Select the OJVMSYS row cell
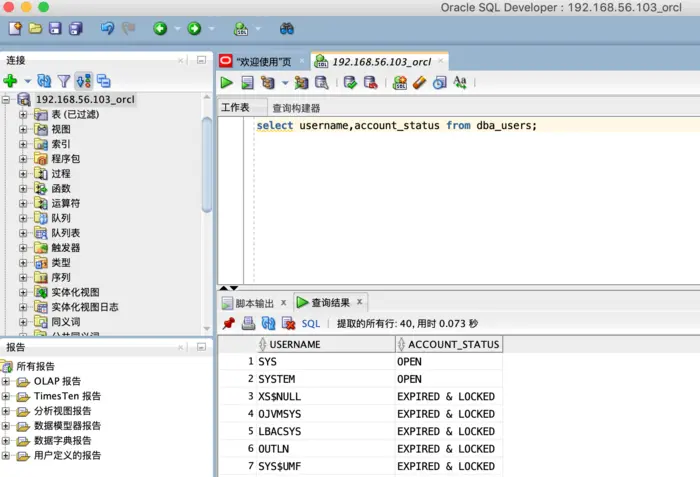Screen dimensions: 700x477 [326, 414]
